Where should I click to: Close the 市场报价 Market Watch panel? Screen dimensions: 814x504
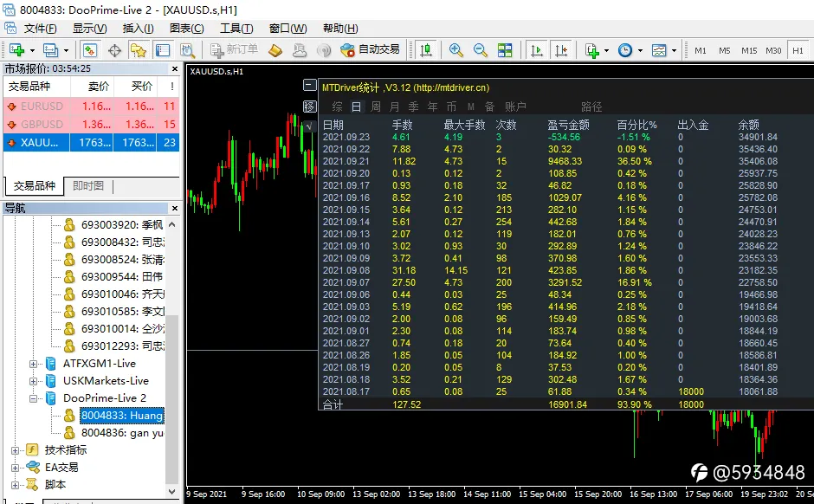[x=175, y=68]
